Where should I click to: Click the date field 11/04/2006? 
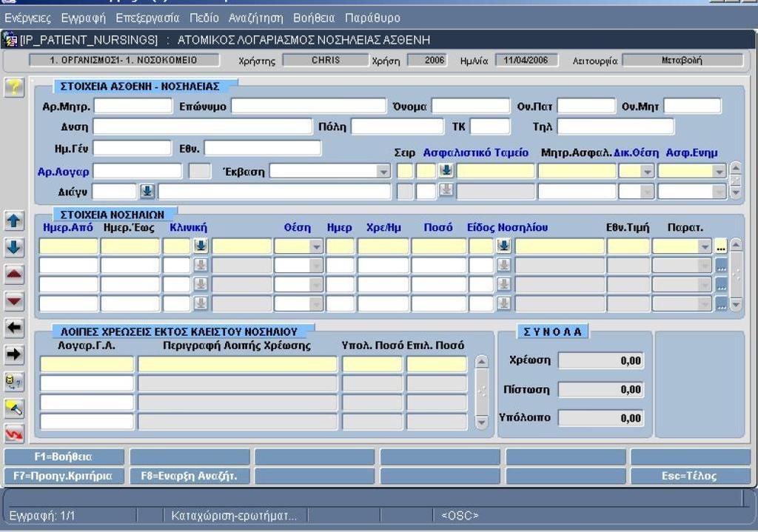526,60
